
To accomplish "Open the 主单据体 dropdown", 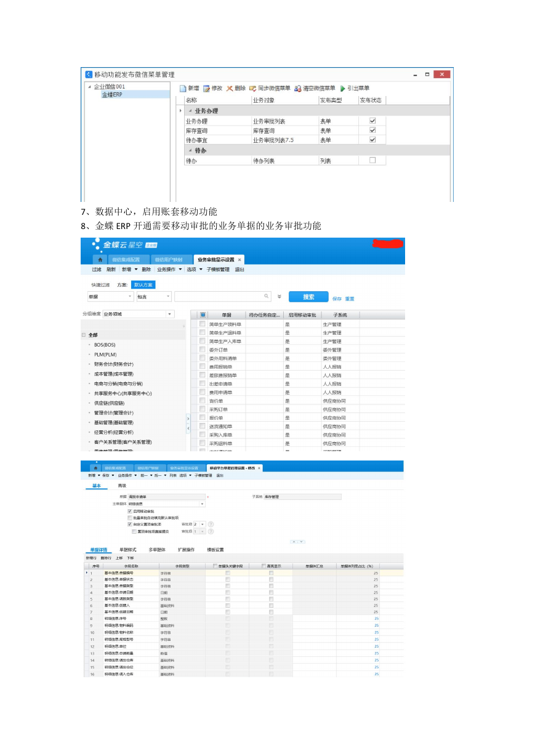I will tap(203, 504).
